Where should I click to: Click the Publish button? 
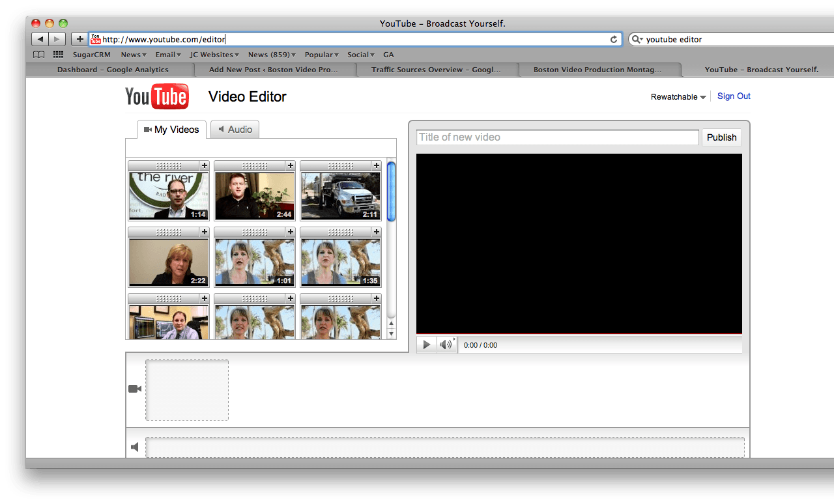(x=721, y=137)
